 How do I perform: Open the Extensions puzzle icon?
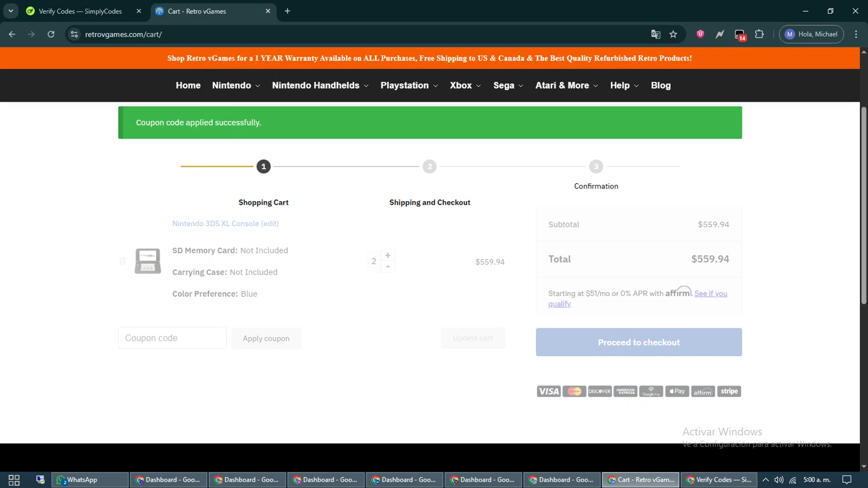[x=759, y=34]
